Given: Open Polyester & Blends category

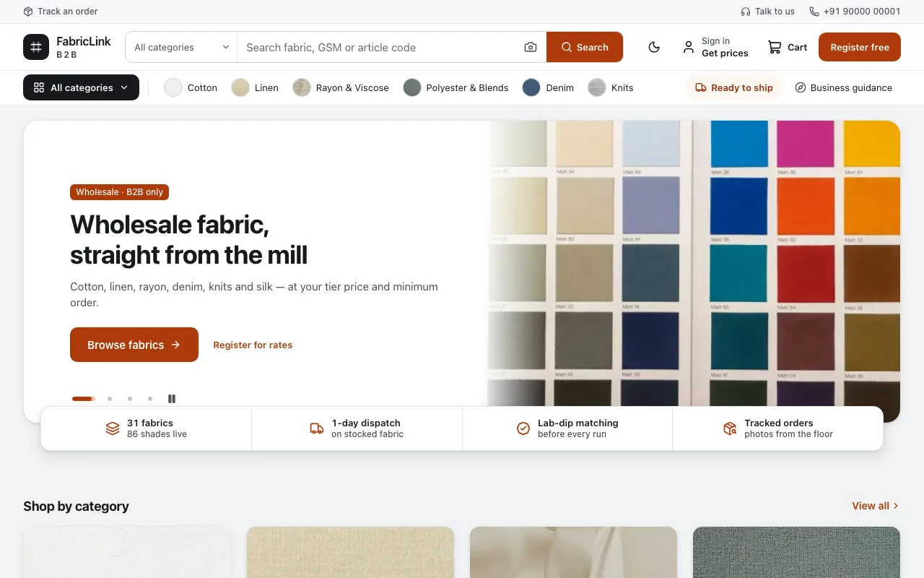Looking at the screenshot, I should pyautogui.click(x=456, y=87).
